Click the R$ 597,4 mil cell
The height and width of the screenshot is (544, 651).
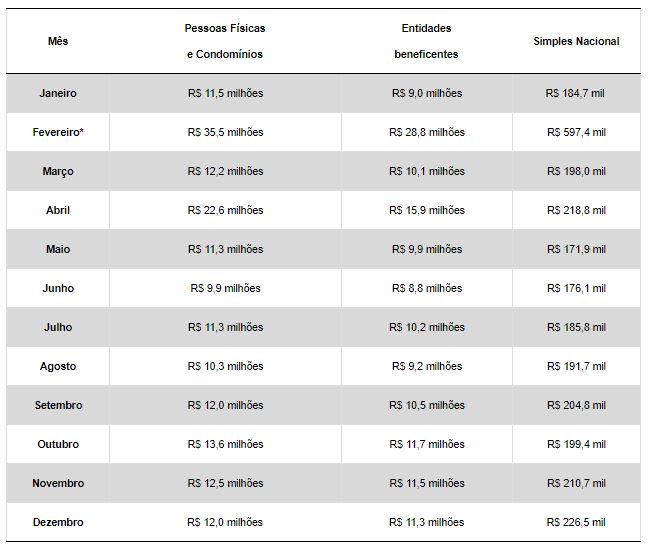(576, 132)
